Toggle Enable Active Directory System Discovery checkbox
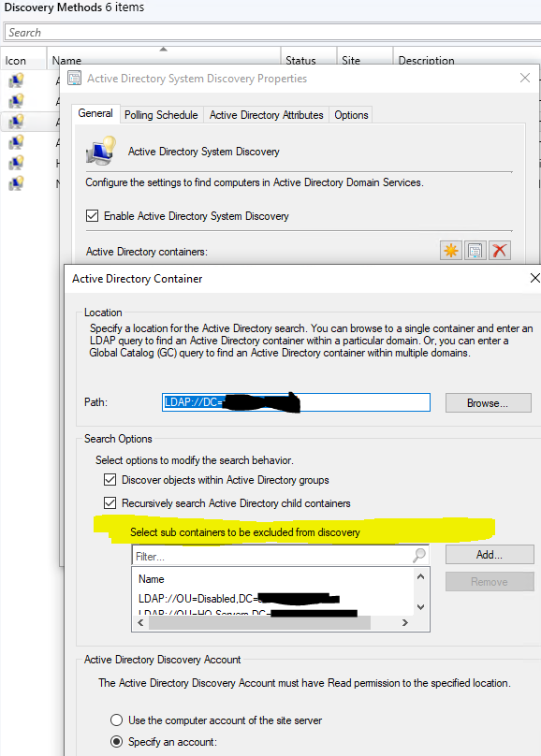 point(92,215)
